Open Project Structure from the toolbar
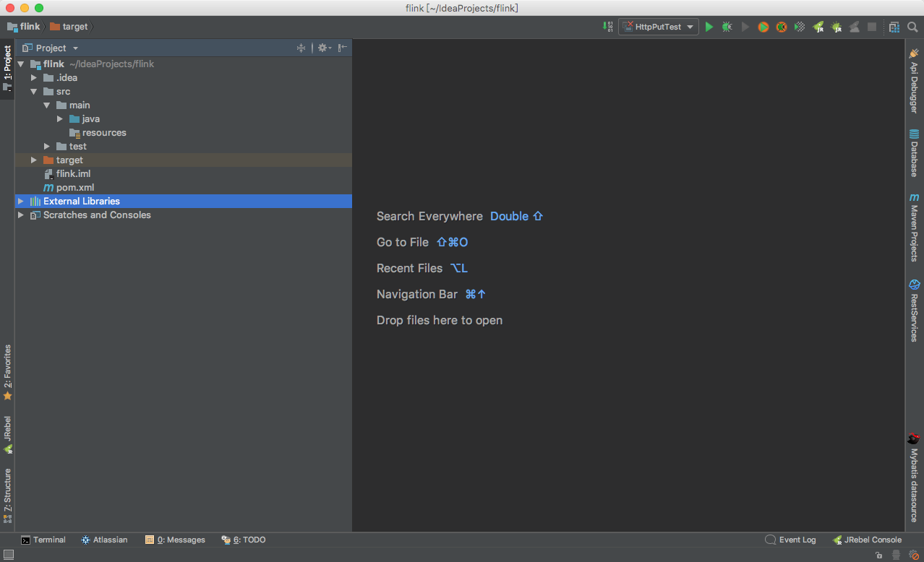The height and width of the screenshot is (562, 924). (894, 27)
